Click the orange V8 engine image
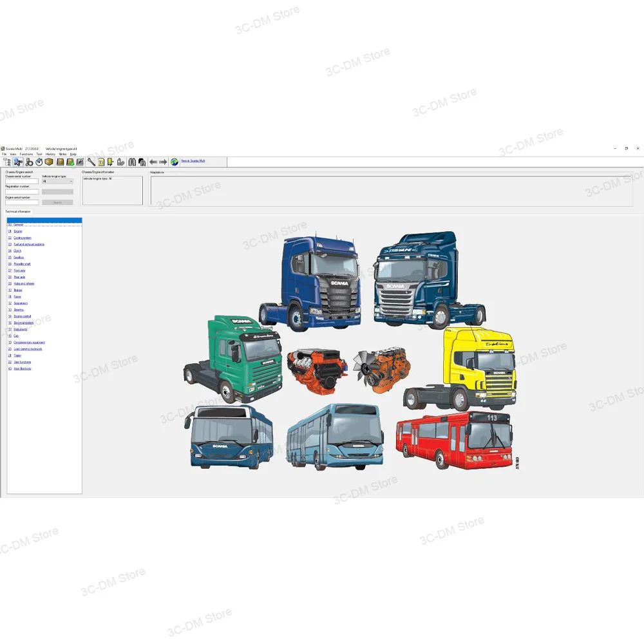Screen dimensions: 644x644 pyautogui.click(x=317, y=372)
